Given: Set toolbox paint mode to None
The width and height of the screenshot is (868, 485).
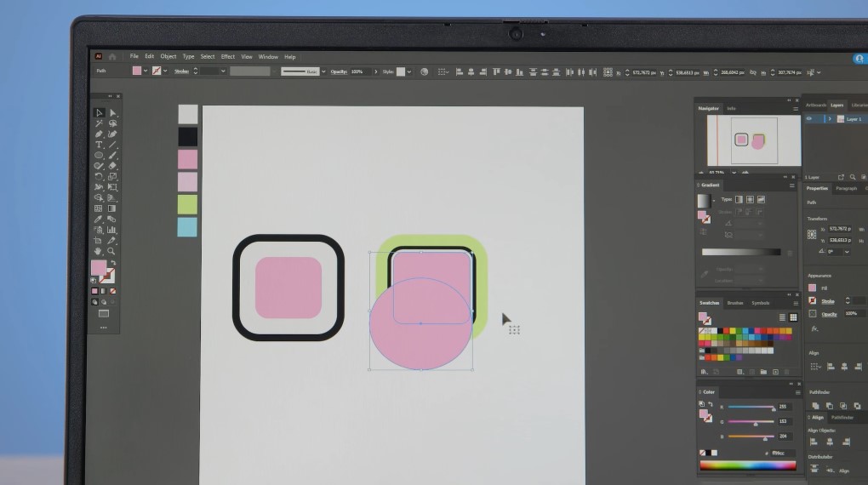Looking at the screenshot, I should click(112, 291).
